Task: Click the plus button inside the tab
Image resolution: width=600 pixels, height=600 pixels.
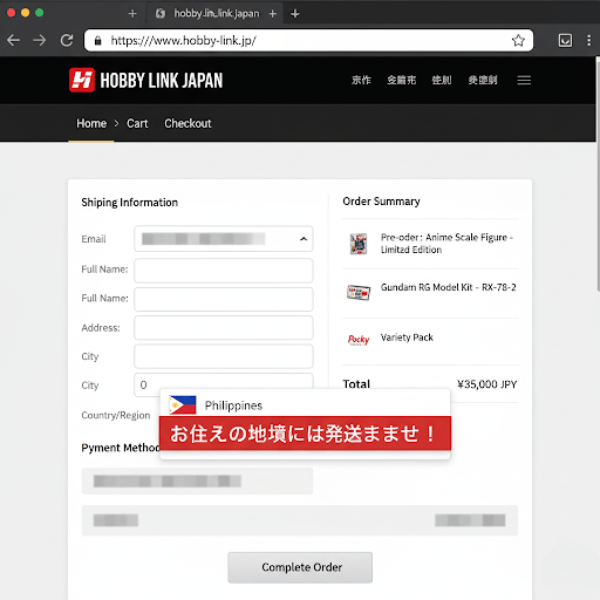Action: [x=272, y=14]
